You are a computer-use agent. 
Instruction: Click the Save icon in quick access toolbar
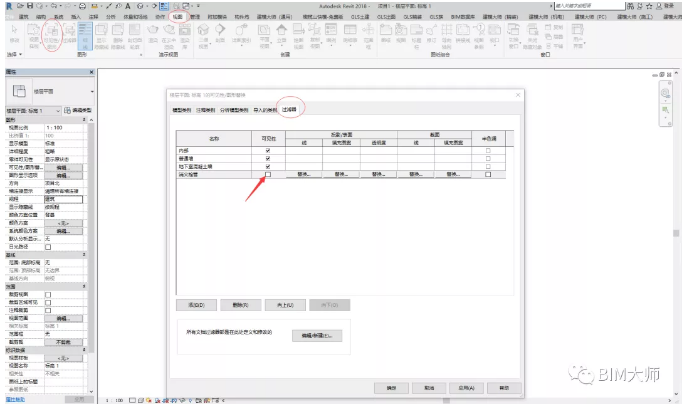pyautogui.click(x=30, y=6)
